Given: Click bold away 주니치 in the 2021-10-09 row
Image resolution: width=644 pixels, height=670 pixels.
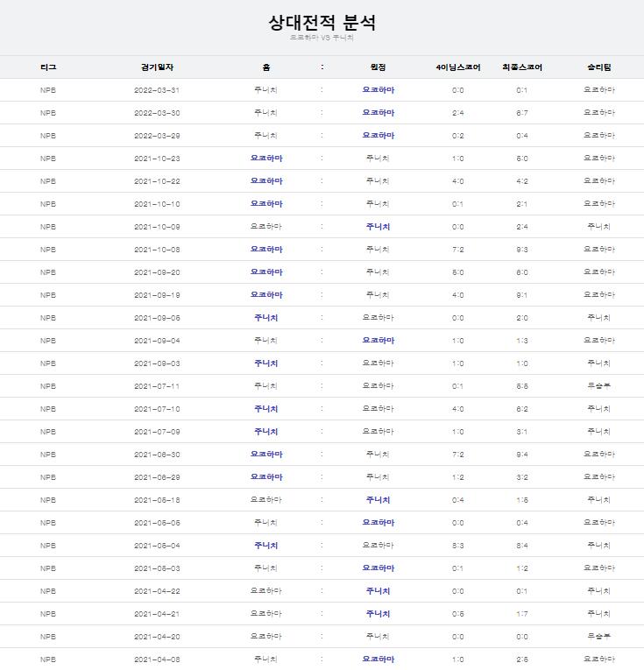Looking at the screenshot, I should [x=378, y=227].
